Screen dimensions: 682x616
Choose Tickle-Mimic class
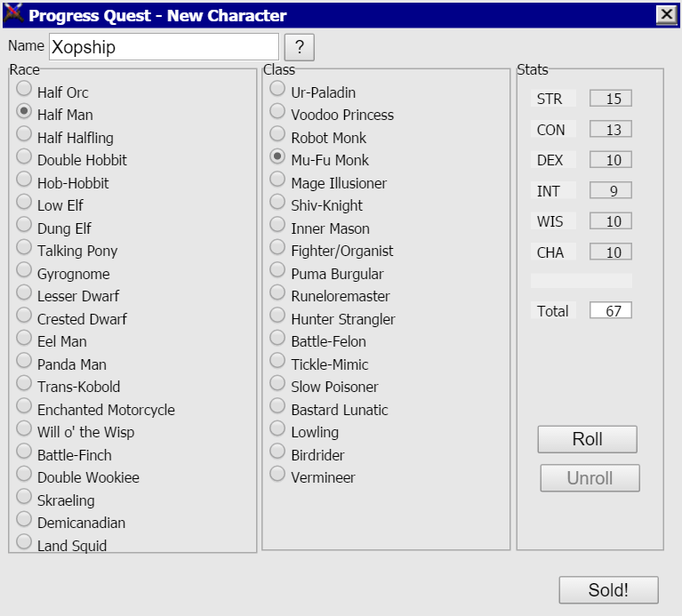(277, 360)
